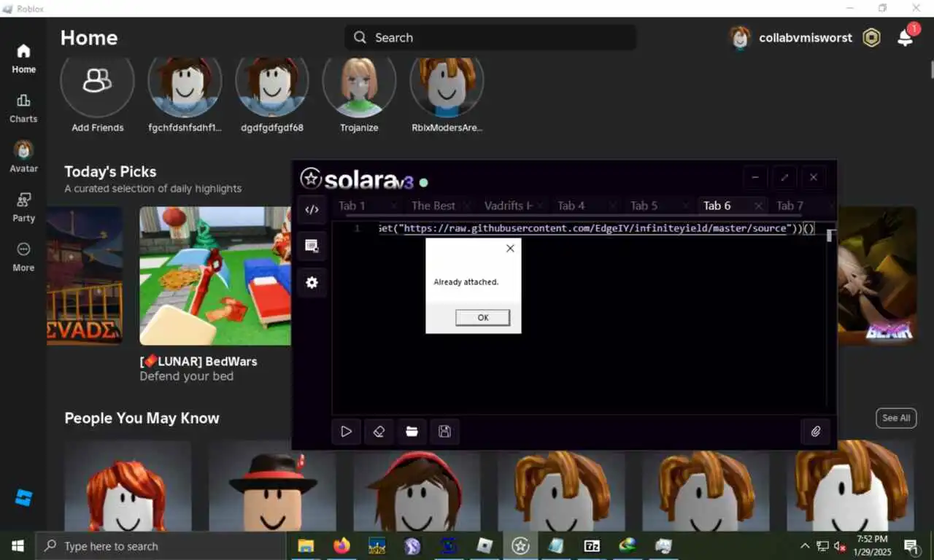The width and height of the screenshot is (934, 560).
Task: Switch to the Vadrifts tab
Action: click(509, 206)
